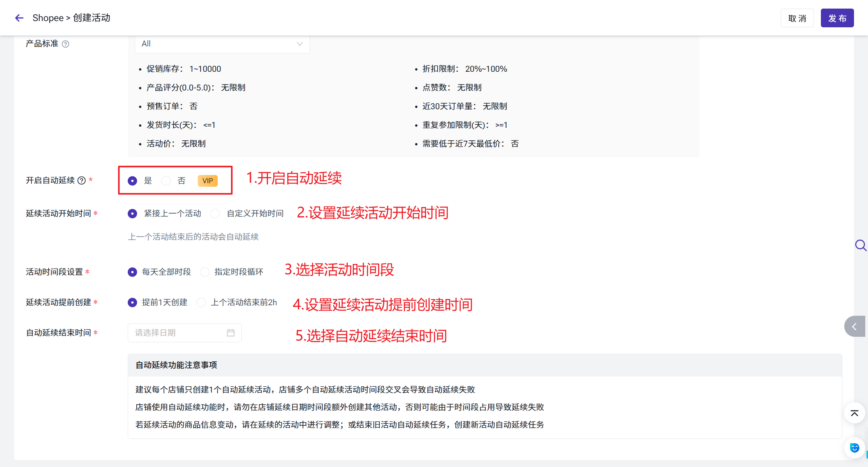This screenshot has width=868, height=467.
Task: Select 是 for auto-continue
Action: click(x=132, y=181)
